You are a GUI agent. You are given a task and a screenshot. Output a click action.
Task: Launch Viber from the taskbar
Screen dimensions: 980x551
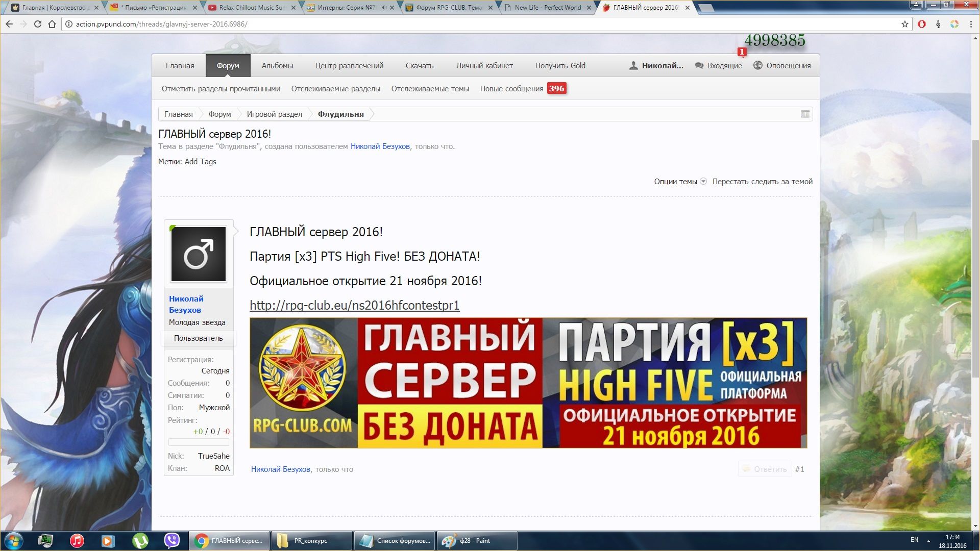172,541
